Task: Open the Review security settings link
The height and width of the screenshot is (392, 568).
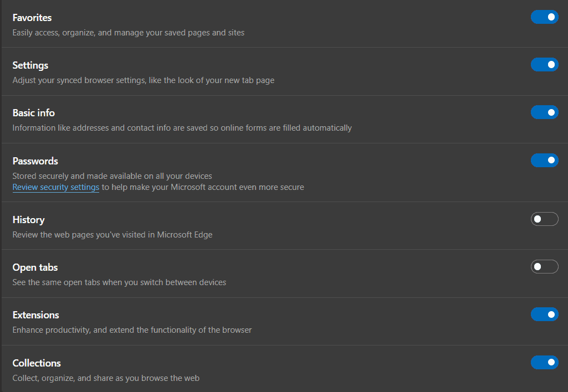Action: pos(56,187)
